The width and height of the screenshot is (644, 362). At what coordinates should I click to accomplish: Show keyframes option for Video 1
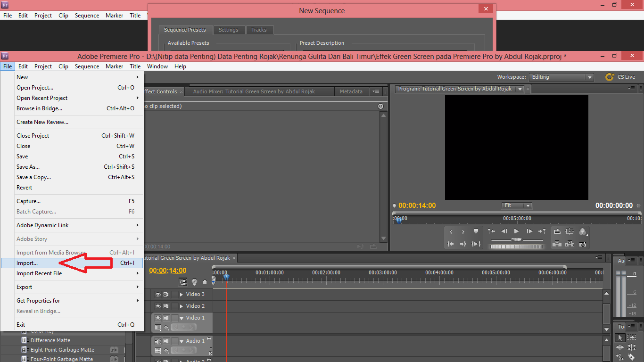click(x=166, y=328)
